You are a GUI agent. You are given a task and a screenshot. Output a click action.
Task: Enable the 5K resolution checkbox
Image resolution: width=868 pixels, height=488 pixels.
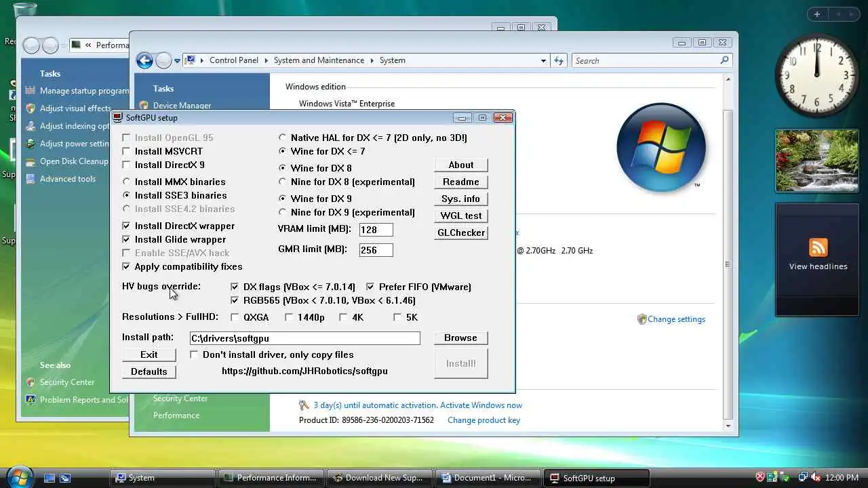[397, 317]
